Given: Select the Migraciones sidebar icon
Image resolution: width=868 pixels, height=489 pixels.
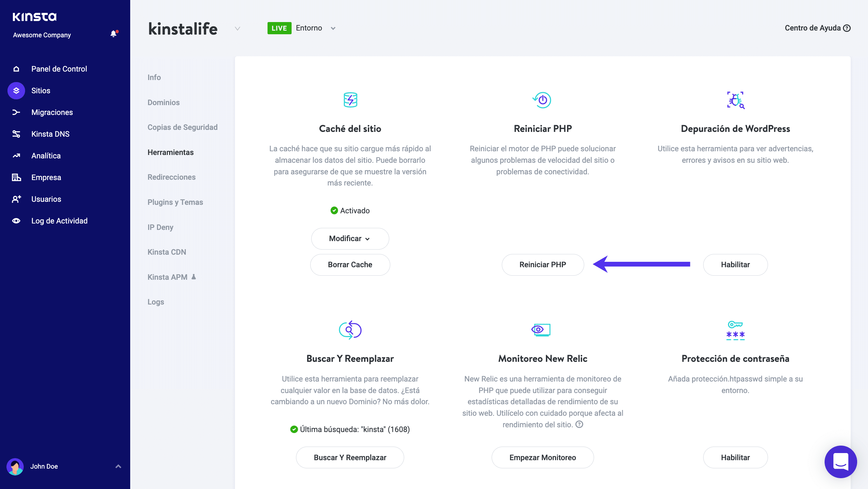Looking at the screenshot, I should point(16,112).
